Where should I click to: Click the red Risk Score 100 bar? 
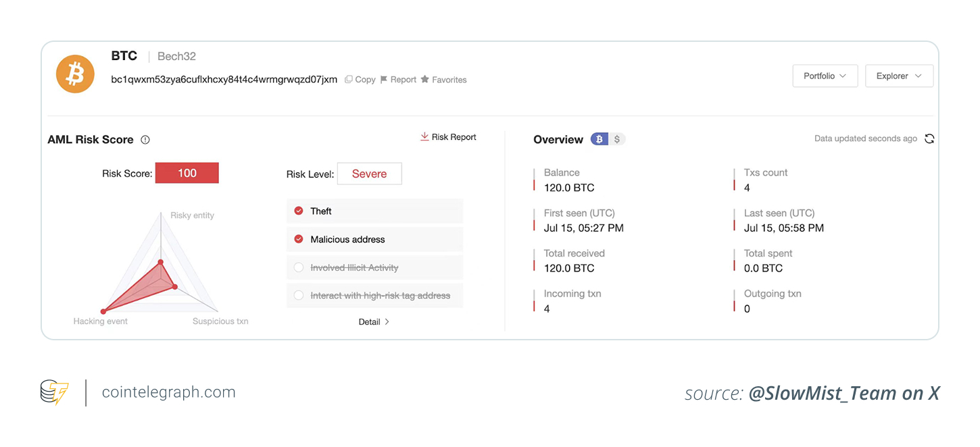pyautogui.click(x=187, y=173)
